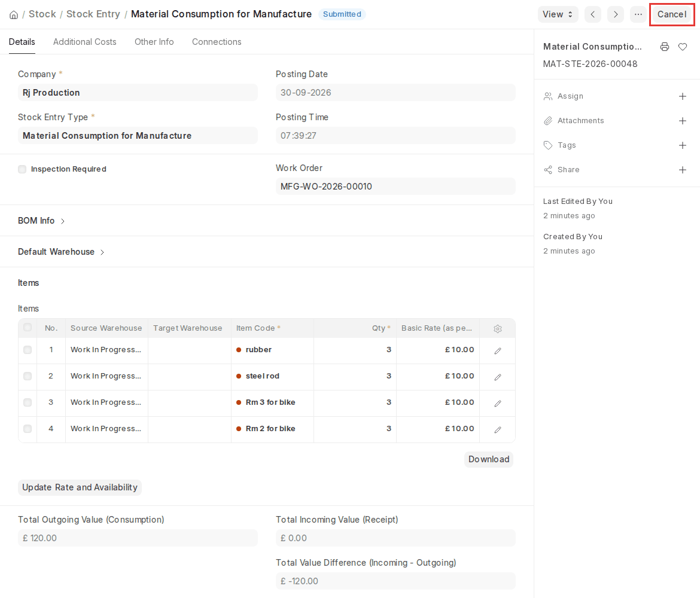This screenshot has height=598, width=700.
Task: Click the Posting Date field
Action: [395, 93]
